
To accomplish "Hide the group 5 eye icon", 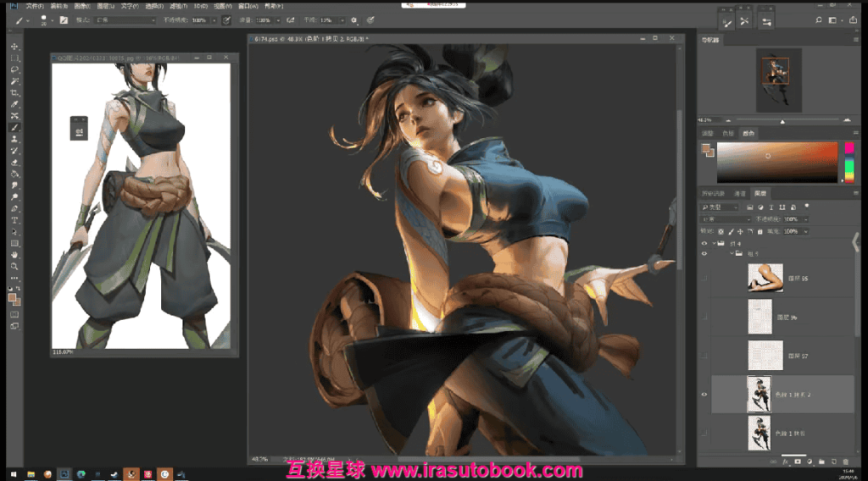I will (704, 254).
